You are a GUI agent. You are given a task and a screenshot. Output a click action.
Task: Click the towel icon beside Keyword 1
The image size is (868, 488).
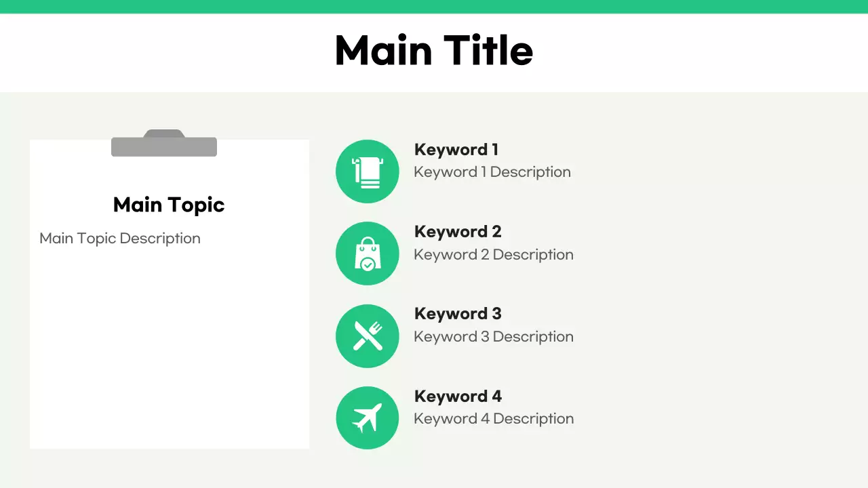(367, 171)
